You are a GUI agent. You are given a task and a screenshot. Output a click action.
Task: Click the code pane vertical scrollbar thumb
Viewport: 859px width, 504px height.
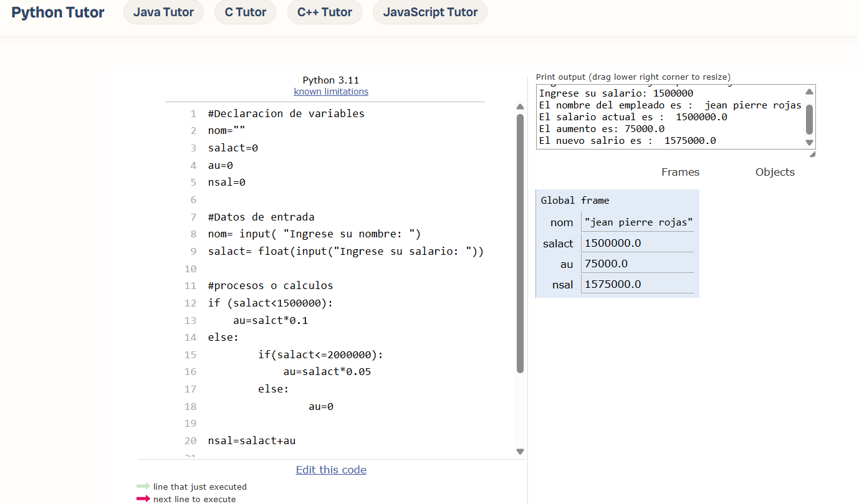tap(520, 243)
